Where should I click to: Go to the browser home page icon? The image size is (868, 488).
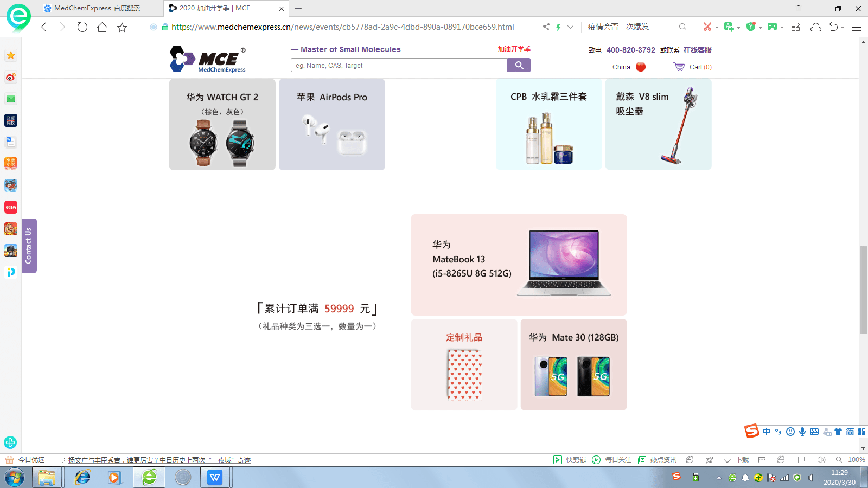[102, 27]
